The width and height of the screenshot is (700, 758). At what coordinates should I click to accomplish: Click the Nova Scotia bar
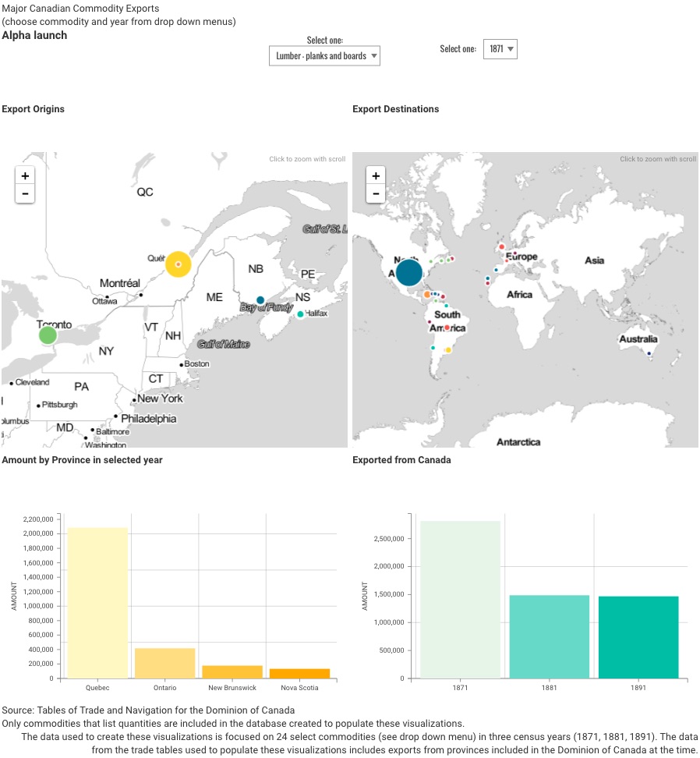click(299, 672)
